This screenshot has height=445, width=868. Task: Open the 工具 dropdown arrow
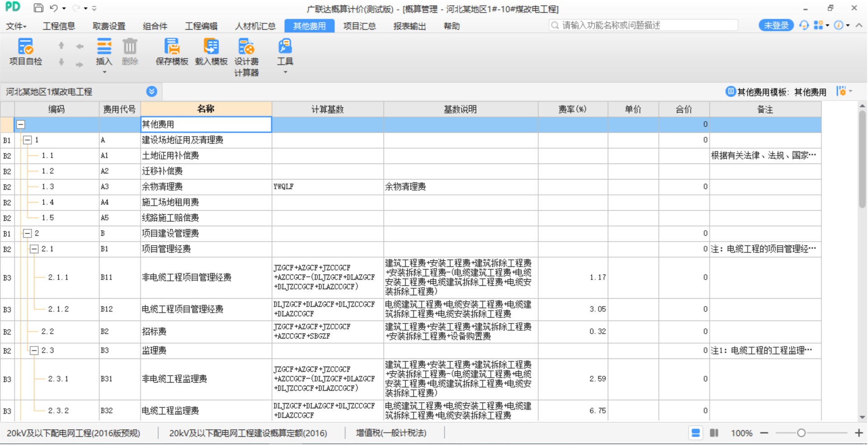click(x=285, y=72)
